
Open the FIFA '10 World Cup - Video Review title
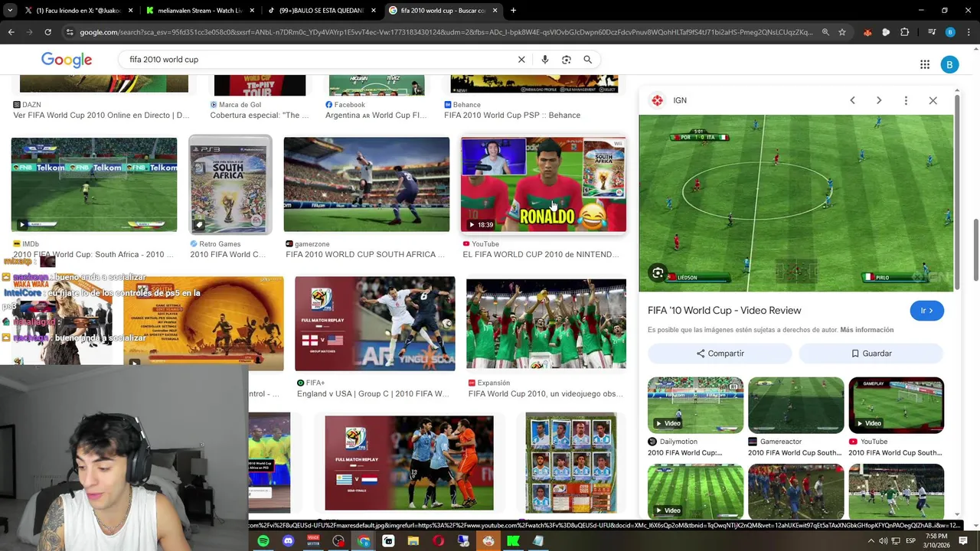724,311
